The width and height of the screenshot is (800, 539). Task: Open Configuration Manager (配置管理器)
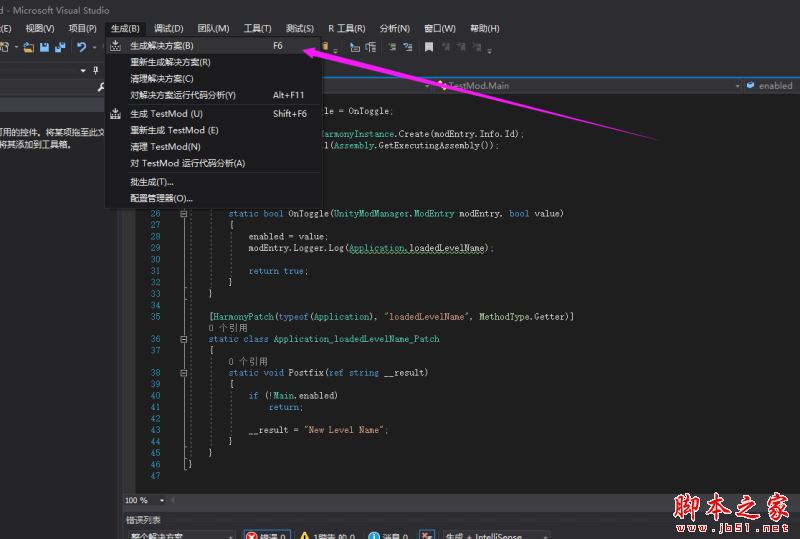pyautogui.click(x=213, y=198)
